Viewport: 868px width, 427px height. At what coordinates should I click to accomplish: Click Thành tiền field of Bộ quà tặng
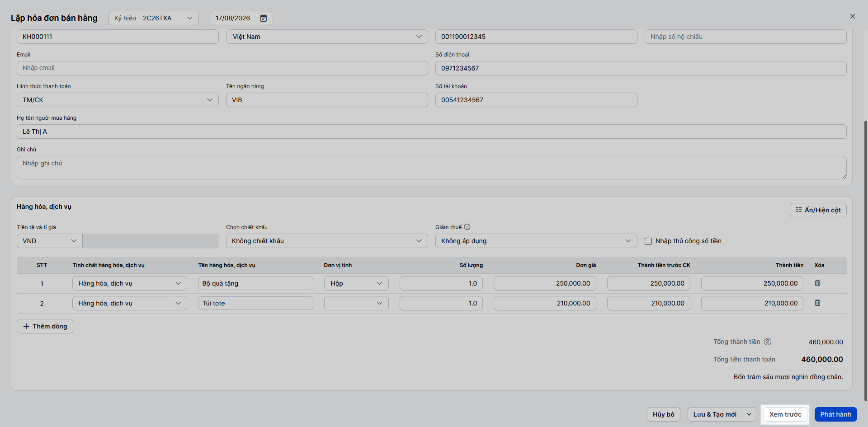[752, 283]
